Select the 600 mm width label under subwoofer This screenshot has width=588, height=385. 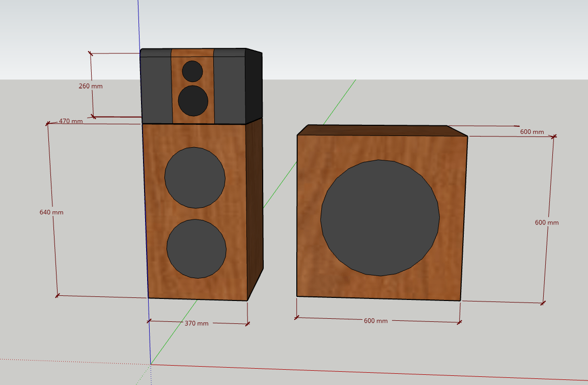click(x=376, y=321)
